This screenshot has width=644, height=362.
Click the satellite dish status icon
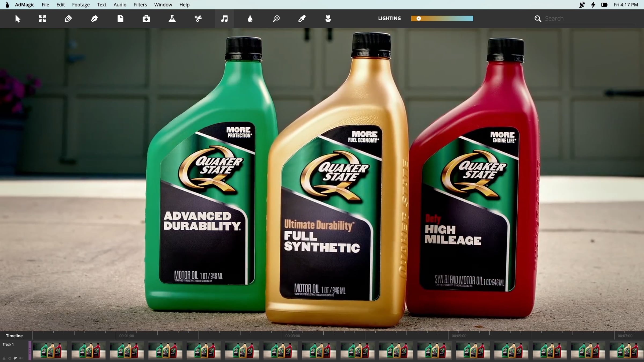(582, 5)
